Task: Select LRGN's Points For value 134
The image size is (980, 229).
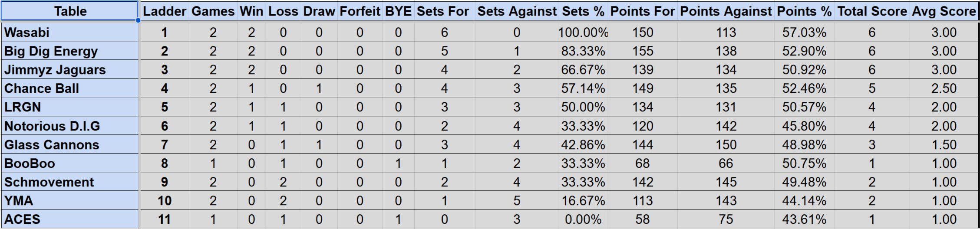Action: (x=642, y=107)
